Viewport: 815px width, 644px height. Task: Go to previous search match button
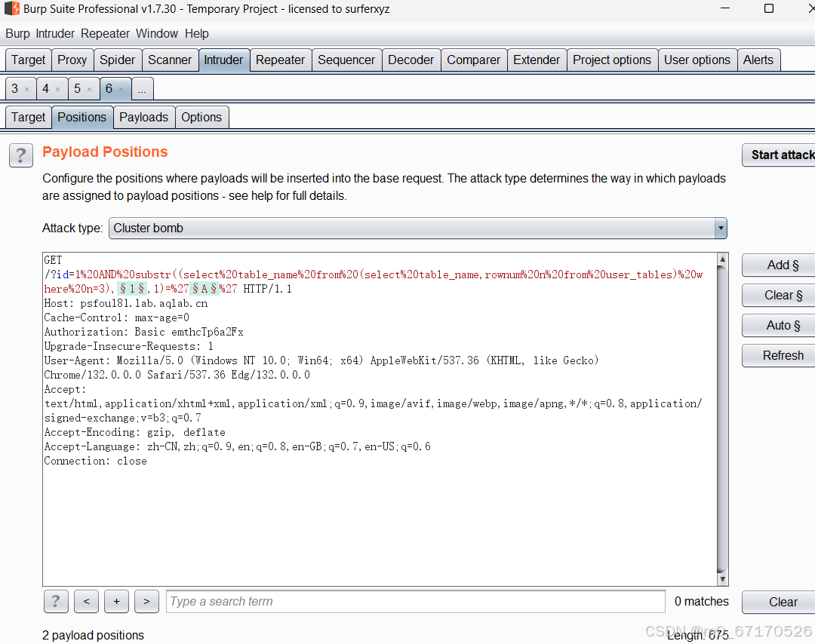click(86, 602)
